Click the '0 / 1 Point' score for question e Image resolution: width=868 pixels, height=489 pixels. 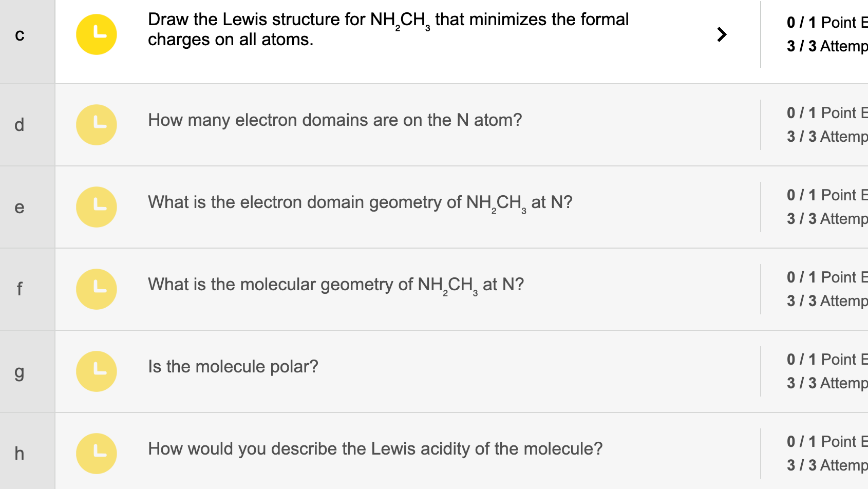click(821, 195)
